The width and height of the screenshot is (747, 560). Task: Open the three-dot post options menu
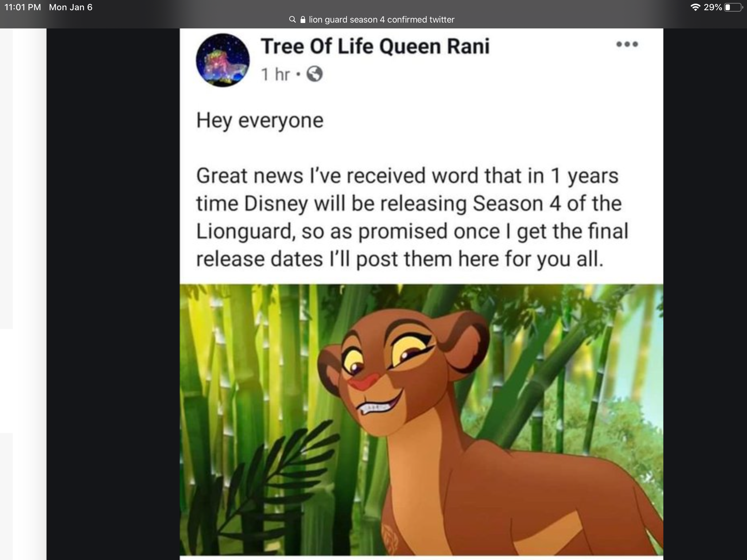[x=627, y=44]
